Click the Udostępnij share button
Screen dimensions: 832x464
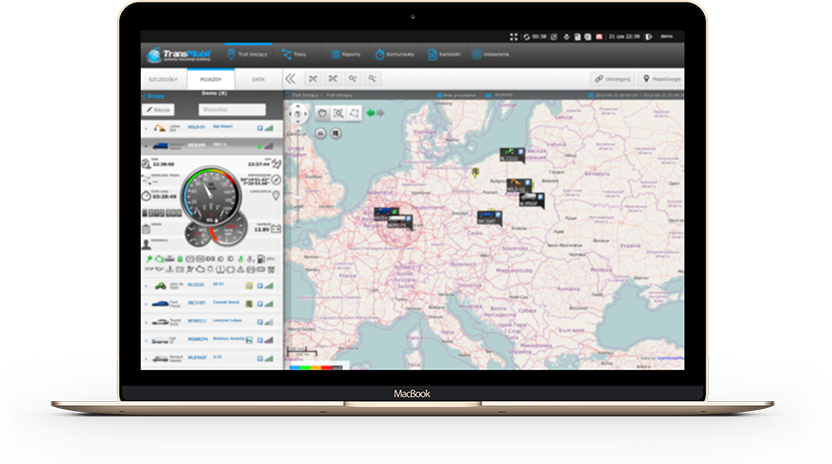point(612,78)
